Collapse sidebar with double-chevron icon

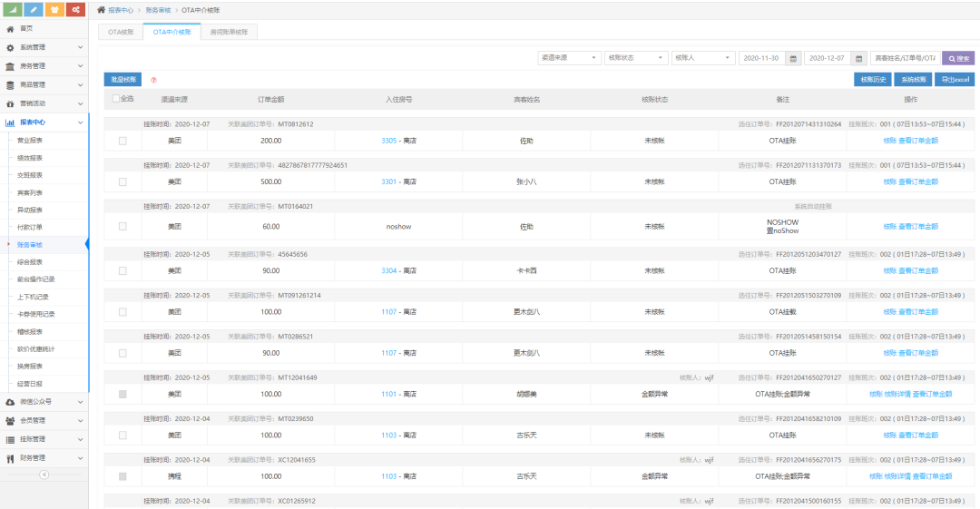tap(44, 475)
